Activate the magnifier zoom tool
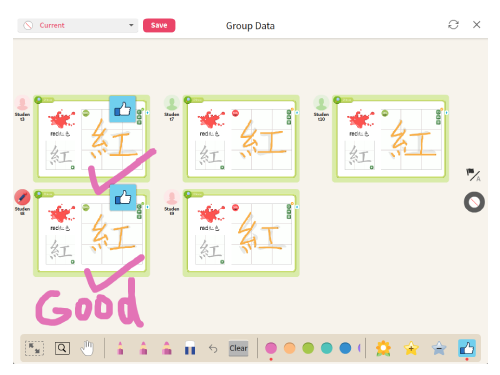This screenshot has height=375, width=500. click(x=62, y=348)
